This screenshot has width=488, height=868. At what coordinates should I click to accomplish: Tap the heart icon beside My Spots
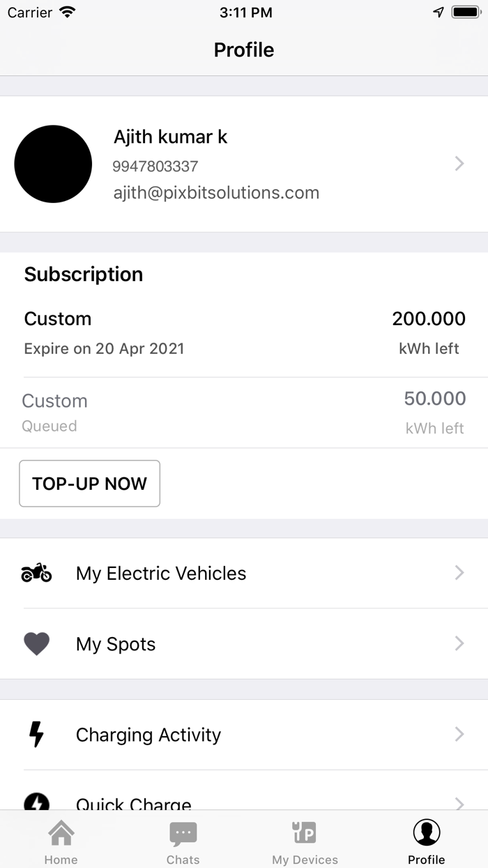coord(36,643)
